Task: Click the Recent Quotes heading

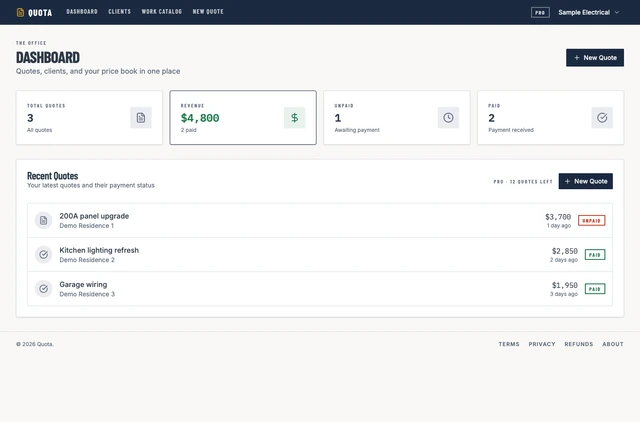Action: coord(53,176)
